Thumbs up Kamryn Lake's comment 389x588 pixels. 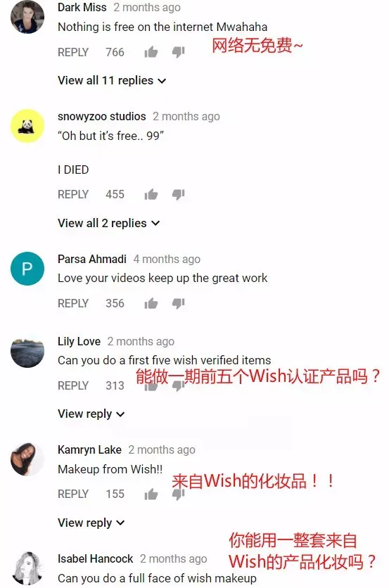[151, 494]
